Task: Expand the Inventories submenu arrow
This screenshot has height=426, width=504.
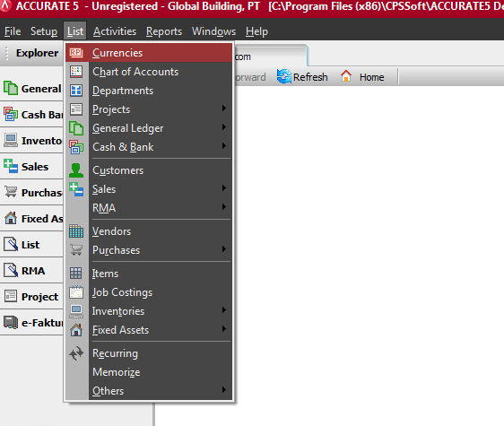Action: coord(224,310)
